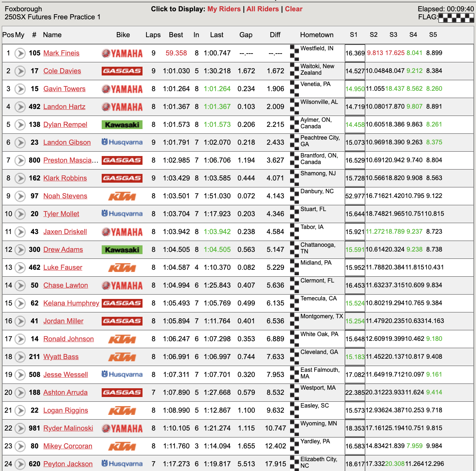Clear the displayed riders list
The image size is (476, 471).
point(293,9)
